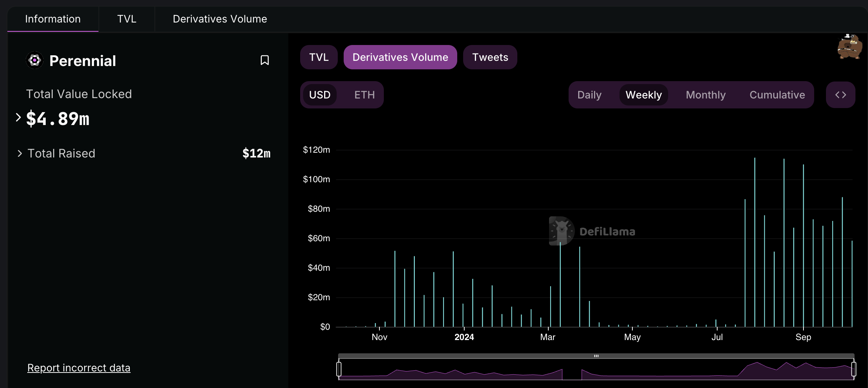Viewport: 868px width, 388px height.
Task: Follow the Report incorrect data link
Action: pos(79,368)
